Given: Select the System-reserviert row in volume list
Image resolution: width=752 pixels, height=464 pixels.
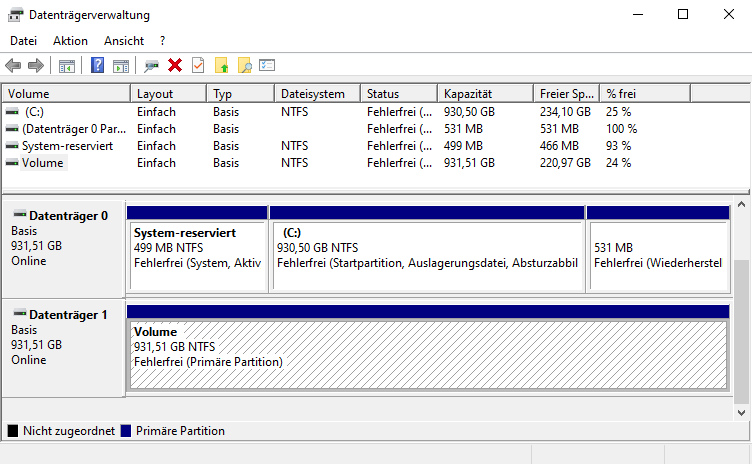Looking at the screenshot, I should pyautogui.click(x=68, y=146).
